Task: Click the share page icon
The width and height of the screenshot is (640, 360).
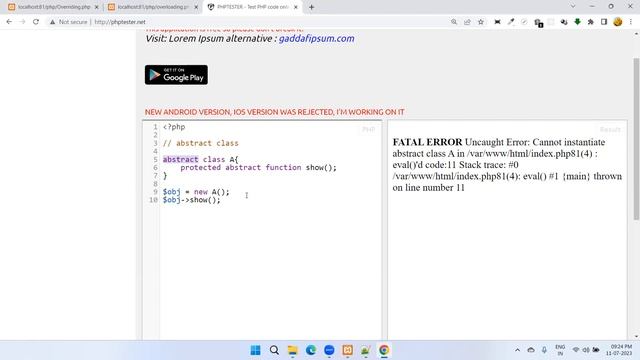Action: click(x=467, y=22)
